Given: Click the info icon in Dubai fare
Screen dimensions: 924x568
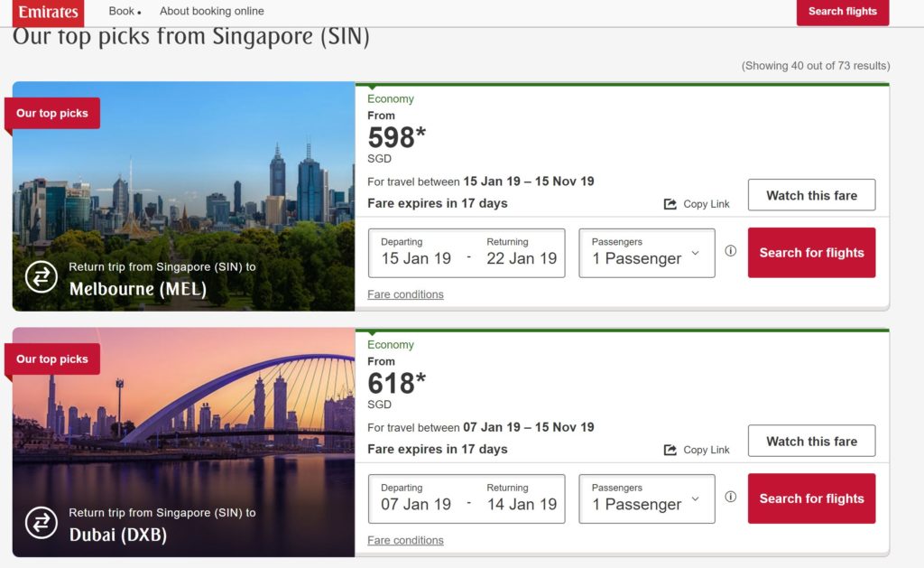Looking at the screenshot, I should click(x=730, y=497).
